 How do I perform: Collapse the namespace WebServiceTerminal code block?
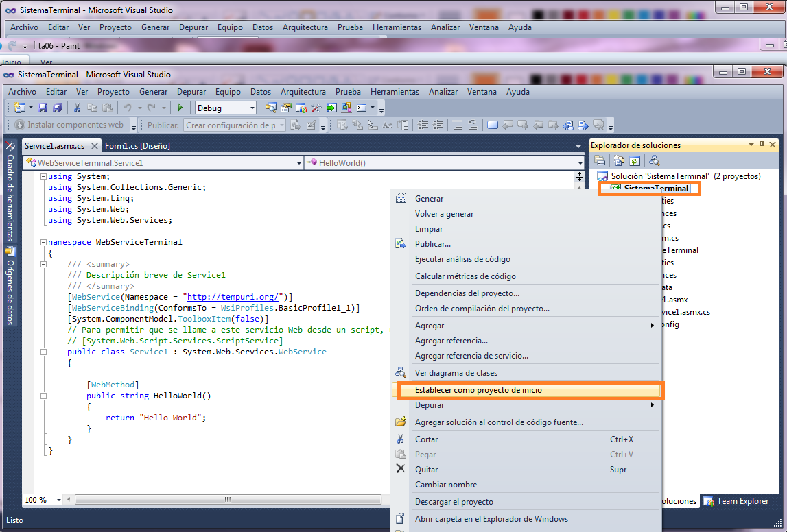[x=44, y=242]
